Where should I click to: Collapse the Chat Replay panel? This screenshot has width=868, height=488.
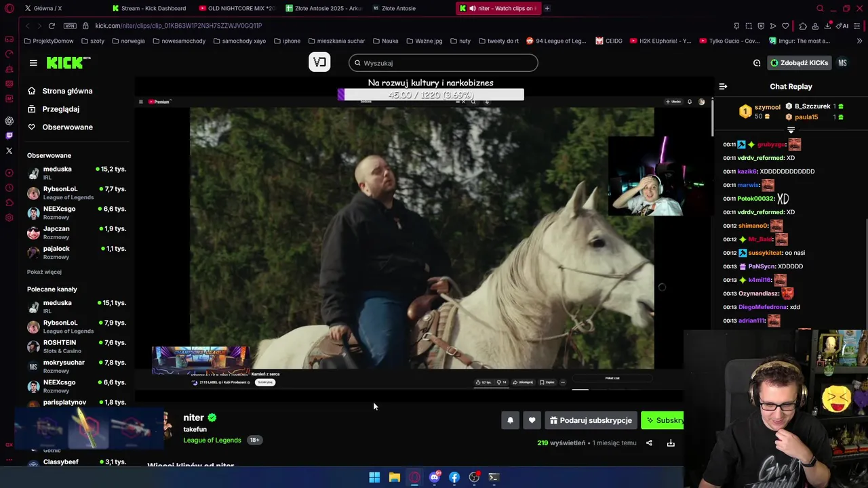[x=723, y=86]
